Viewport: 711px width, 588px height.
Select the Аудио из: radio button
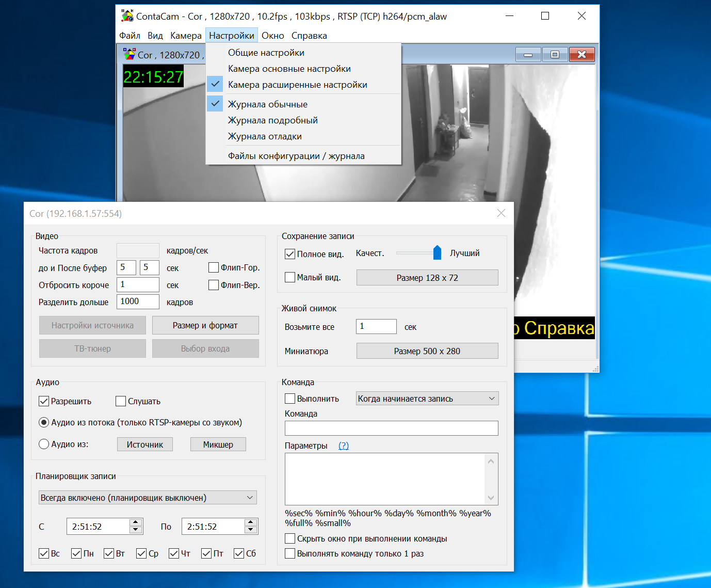[44, 444]
